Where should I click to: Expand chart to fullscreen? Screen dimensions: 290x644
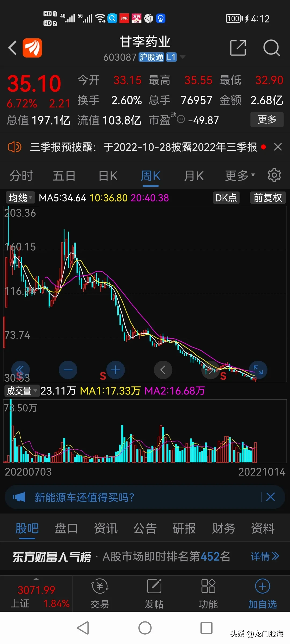(258, 370)
